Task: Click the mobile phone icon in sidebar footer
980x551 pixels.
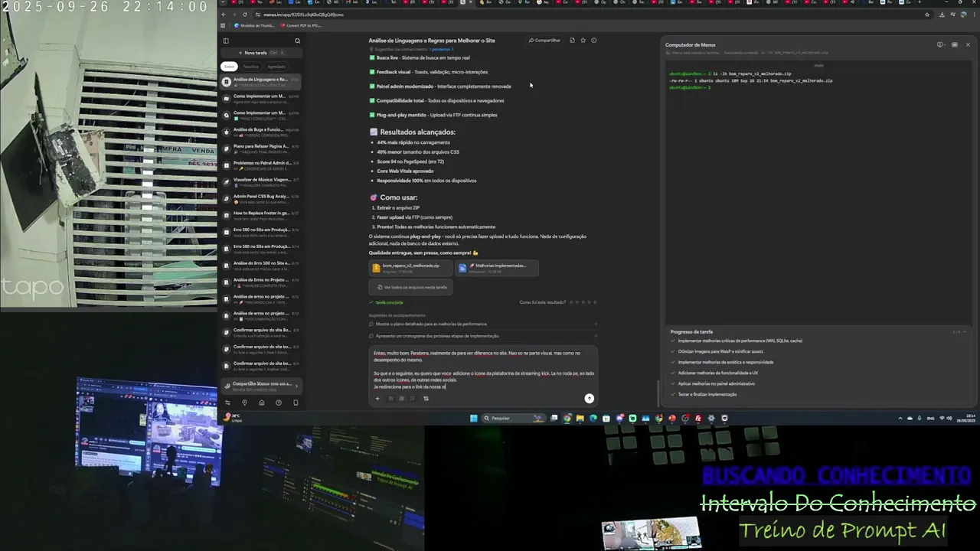Action: tap(296, 403)
